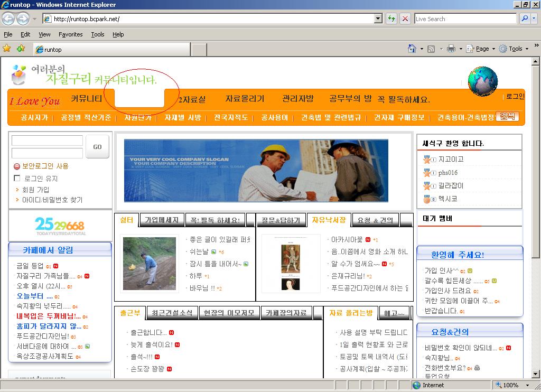Expand the Print button dropdown arrow

(461, 49)
